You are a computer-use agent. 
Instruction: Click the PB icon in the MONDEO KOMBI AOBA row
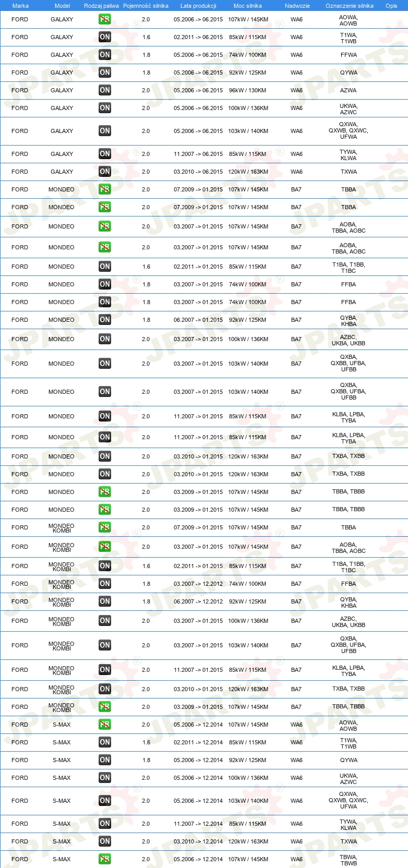tap(105, 547)
